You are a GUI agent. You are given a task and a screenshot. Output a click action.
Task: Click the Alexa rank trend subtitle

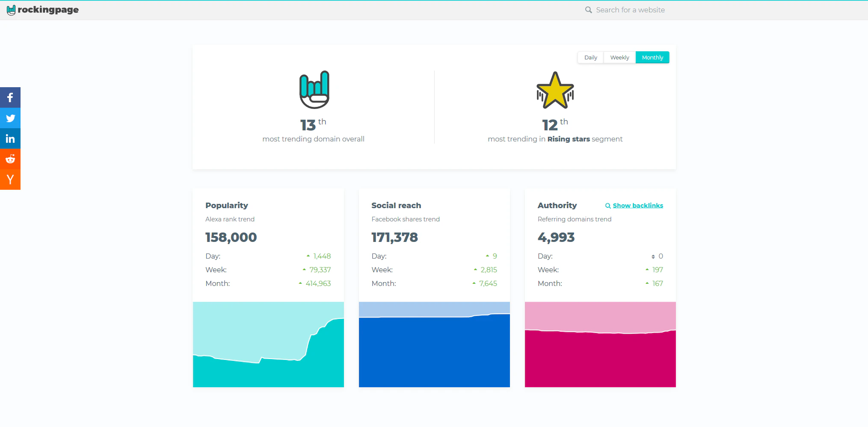pyautogui.click(x=230, y=219)
